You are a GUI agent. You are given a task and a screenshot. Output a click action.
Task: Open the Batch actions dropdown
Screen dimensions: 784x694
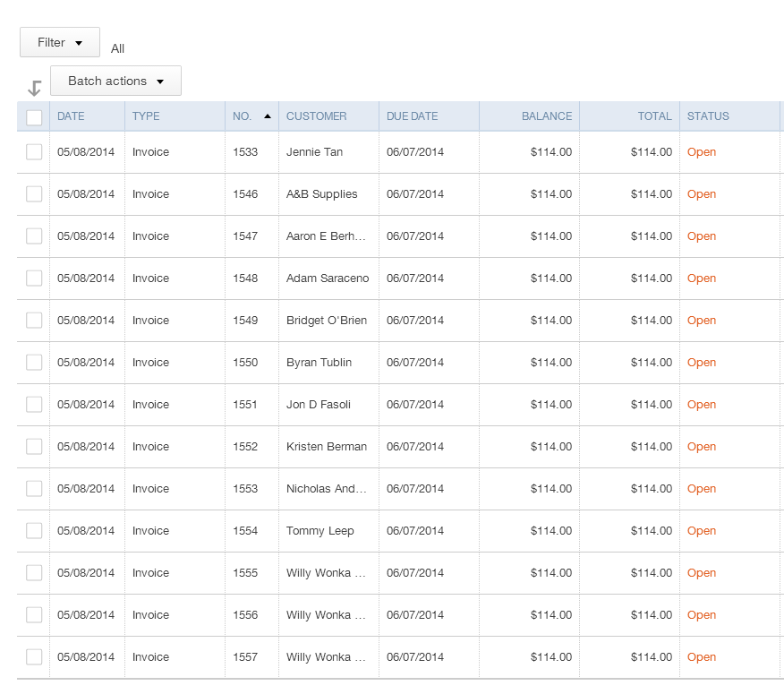(x=115, y=81)
